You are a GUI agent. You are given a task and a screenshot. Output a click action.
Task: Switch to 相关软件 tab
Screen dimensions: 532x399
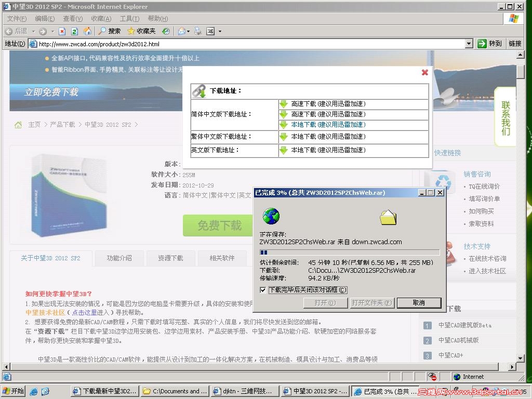click(222, 258)
